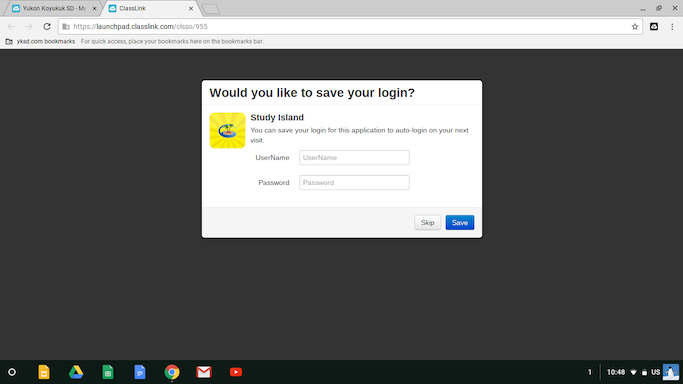This screenshot has height=384, width=683.
Task: Close the ClassLink tab
Action: [x=191, y=8]
